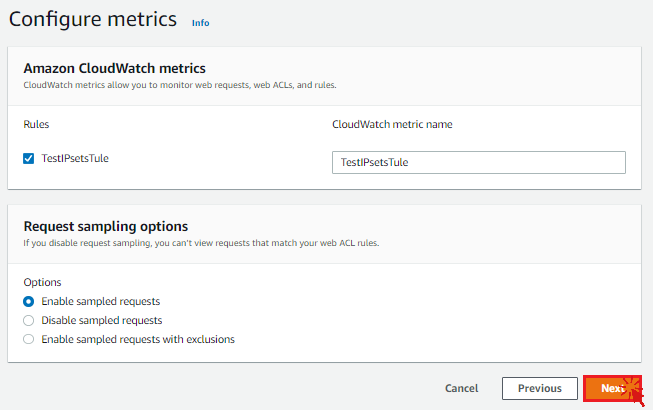Click the request sampling disable warning text
The width and height of the screenshot is (653, 410).
coord(201,243)
